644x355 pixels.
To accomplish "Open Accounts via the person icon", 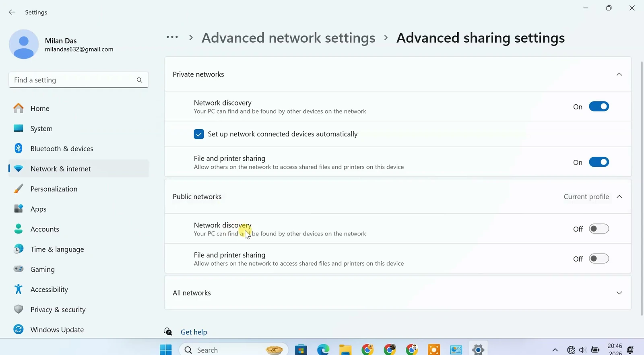I will [x=19, y=229].
